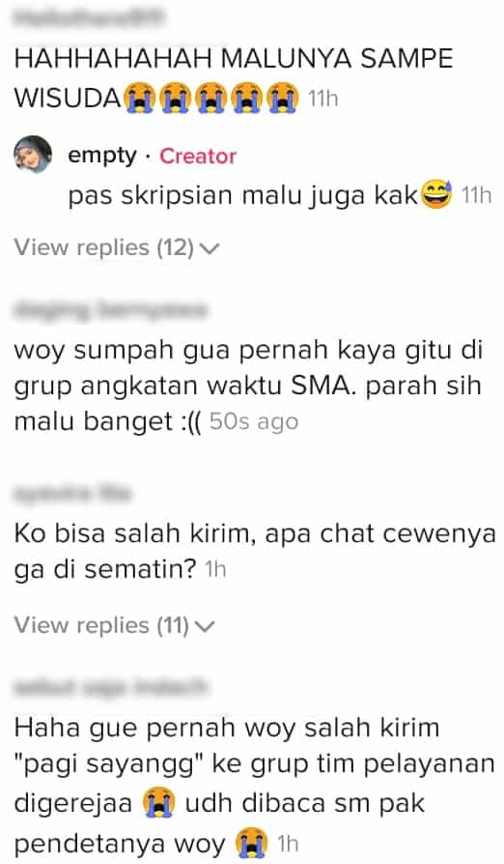The height and width of the screenshot is (864, 504).
Task: Select the creator reply 'pas skripsian malu juga kak'
Action: 260,195
